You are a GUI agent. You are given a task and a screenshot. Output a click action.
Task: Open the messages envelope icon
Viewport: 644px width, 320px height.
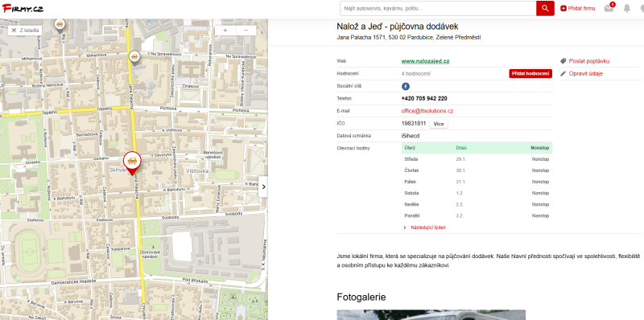[609, 8]
